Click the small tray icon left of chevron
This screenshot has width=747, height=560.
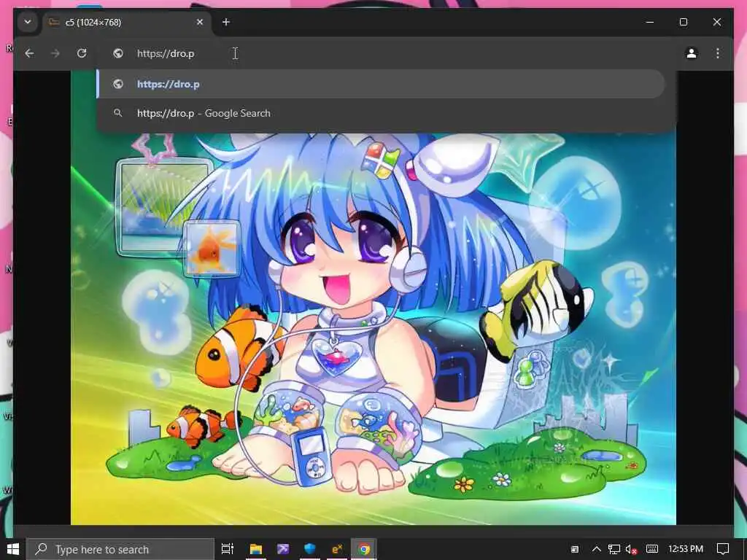pyautogui.click(x=575, y=550)
